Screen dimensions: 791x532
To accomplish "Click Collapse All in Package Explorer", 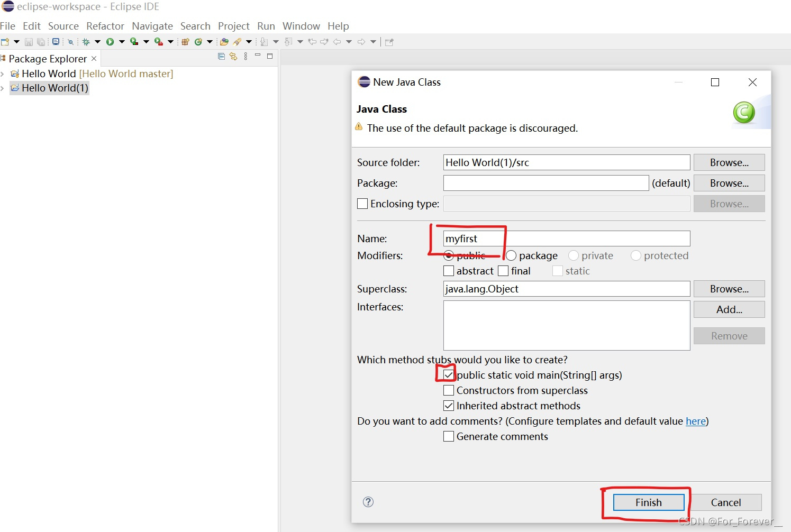I will [x=221, y=56].
